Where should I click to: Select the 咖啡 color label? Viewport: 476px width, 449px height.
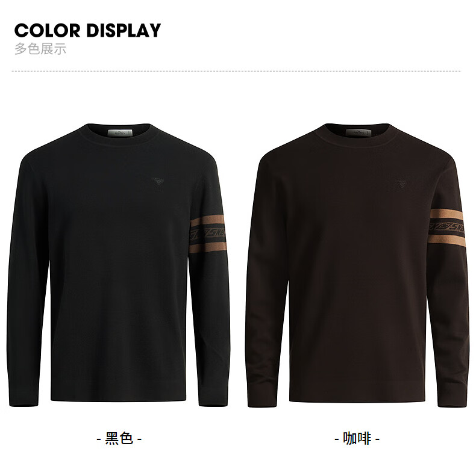(x=357, y=438)
